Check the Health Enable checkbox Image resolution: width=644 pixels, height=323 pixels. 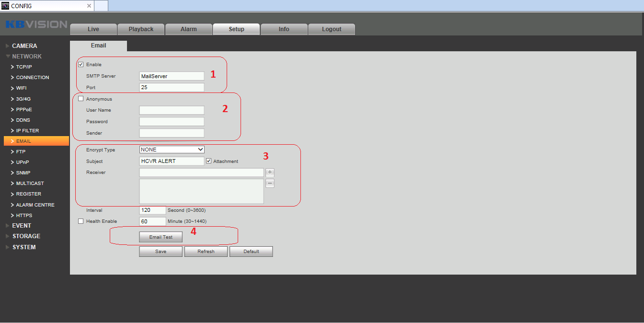coord(80,221)
